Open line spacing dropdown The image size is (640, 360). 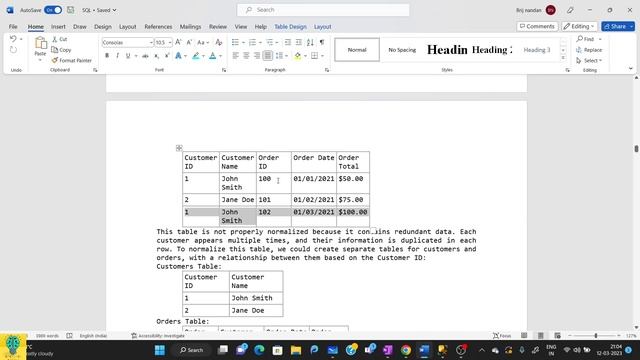tap(282, 56)
